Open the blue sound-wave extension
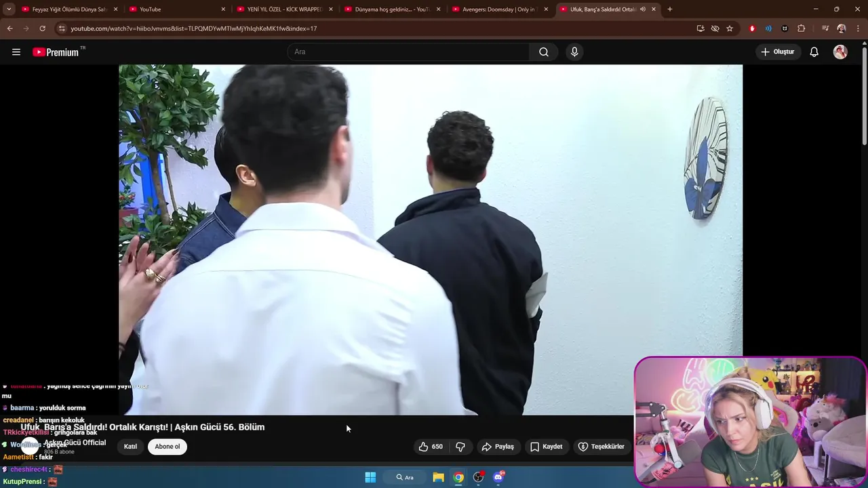This screenshot has width=868, height=488. 768,28
